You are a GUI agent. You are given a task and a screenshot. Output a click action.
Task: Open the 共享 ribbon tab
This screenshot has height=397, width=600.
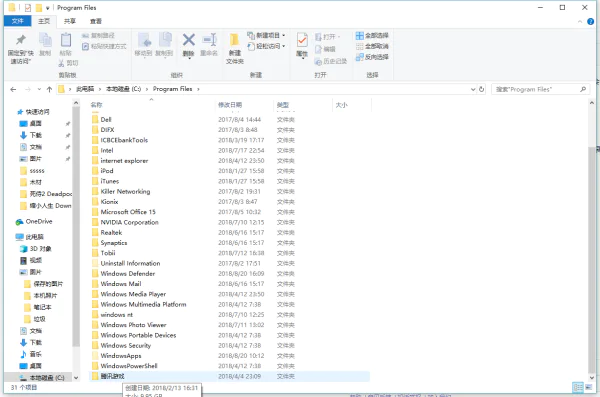coord(70,21)
